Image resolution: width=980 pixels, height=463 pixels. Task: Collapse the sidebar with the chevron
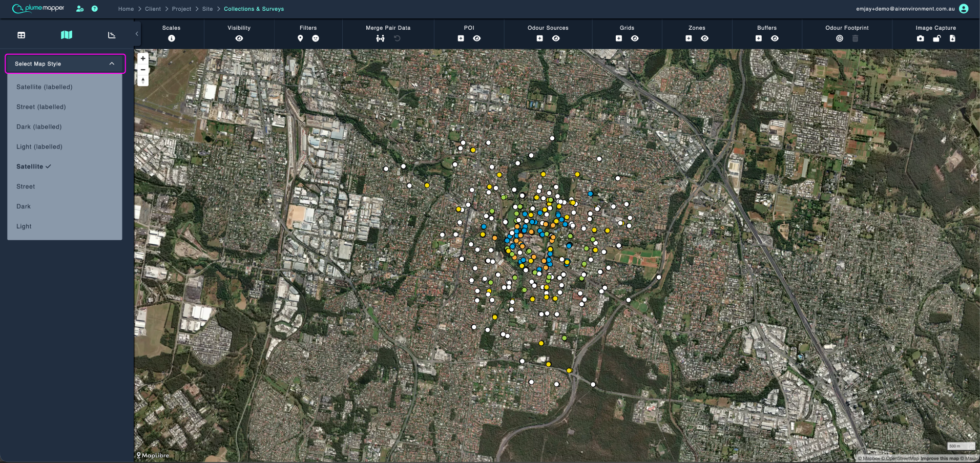pyautogui.click(x=137, y=34)
